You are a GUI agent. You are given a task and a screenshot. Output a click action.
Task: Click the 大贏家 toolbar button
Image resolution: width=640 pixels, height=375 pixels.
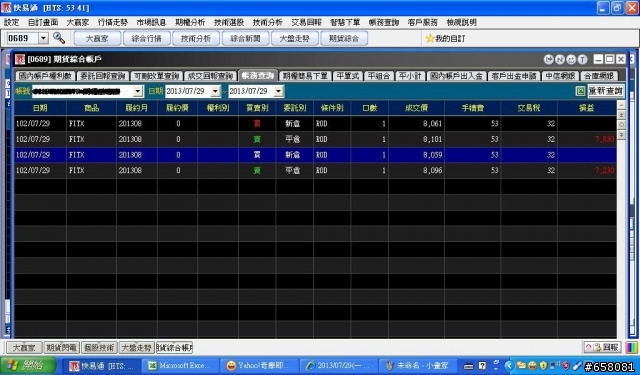coord(97,38)
